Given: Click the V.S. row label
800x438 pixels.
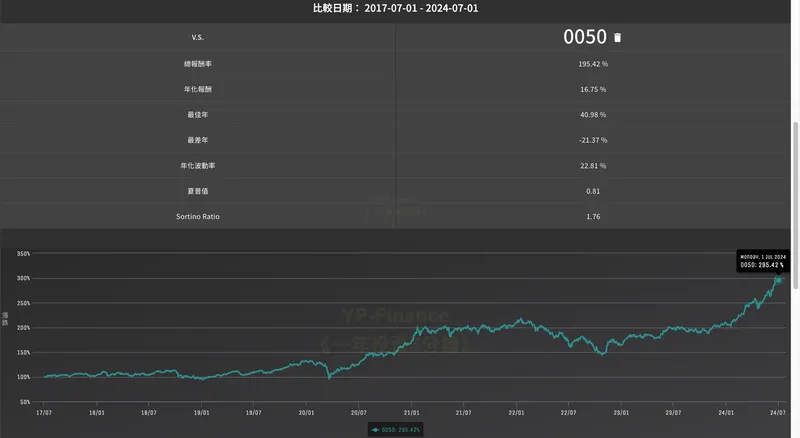Looking at the screenshot, I should click(197, 37).
